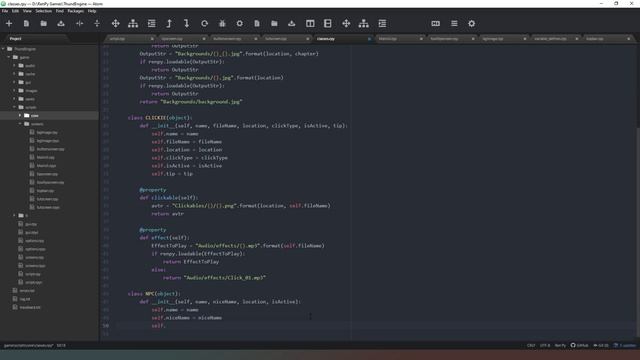Open log.txt in project tree

click(x=24, y=299)
